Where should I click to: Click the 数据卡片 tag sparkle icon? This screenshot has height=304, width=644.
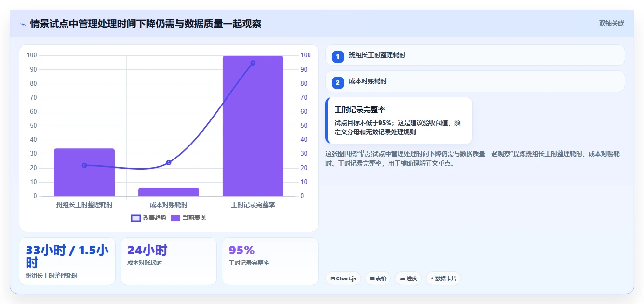pyautogui.click(x=432, y=279)
